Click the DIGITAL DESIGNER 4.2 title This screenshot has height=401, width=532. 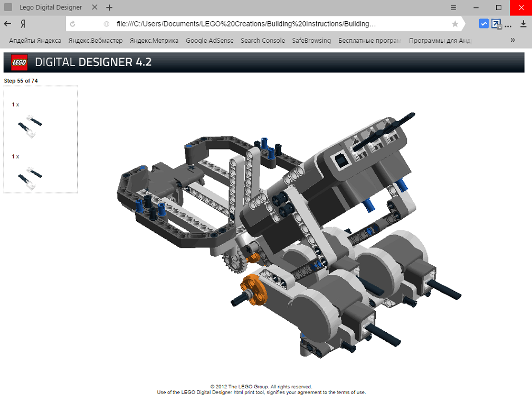pos(93,62)
